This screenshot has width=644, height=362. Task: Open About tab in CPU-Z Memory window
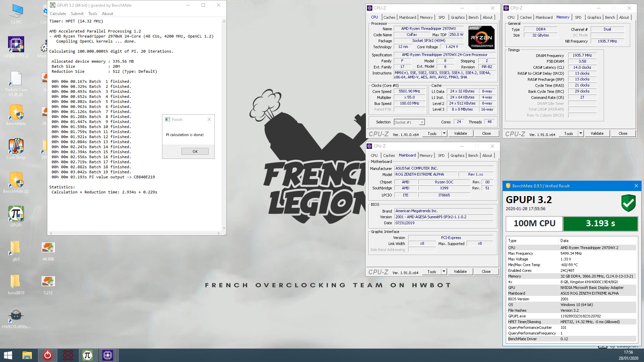click(x=624, y=17)
